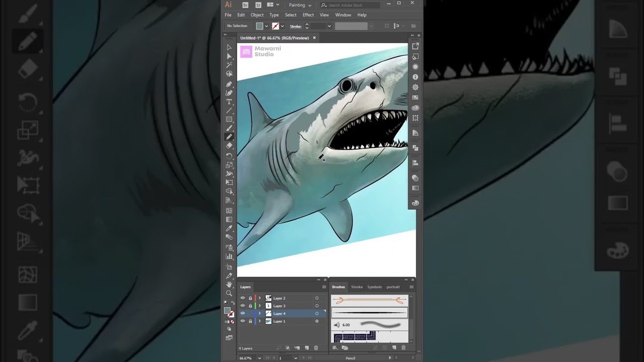The height and width of the screenshot is (362, 644).
Task: Toggle visibility of Layer 4
Action: pyautogui.click(x=243, y=313)
